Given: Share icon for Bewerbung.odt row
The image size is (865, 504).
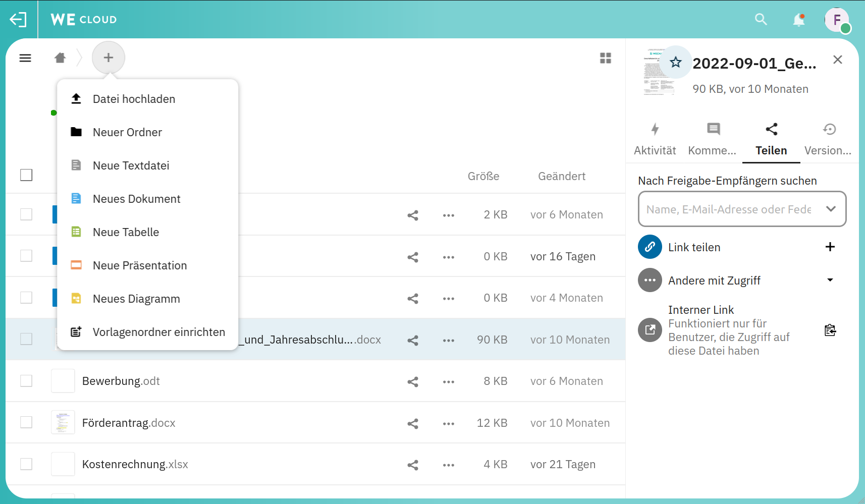Looking at the screenshot, I should click(413, 382).
